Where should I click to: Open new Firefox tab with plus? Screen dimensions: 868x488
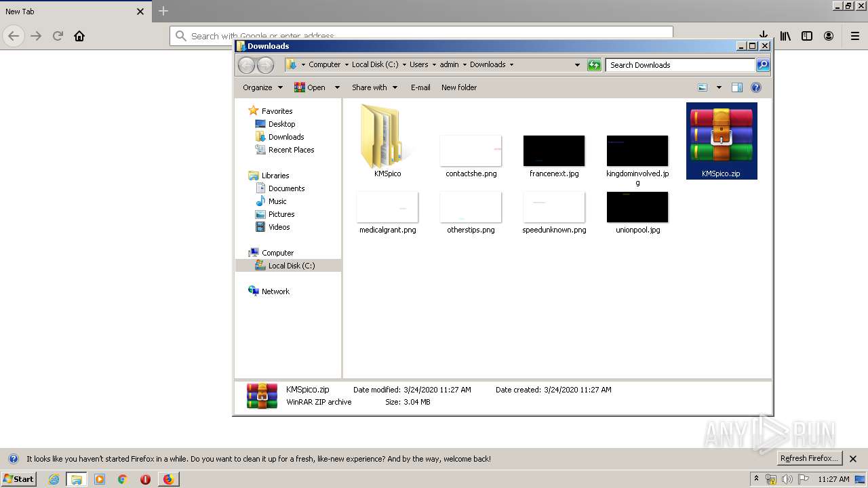(163, 11)
